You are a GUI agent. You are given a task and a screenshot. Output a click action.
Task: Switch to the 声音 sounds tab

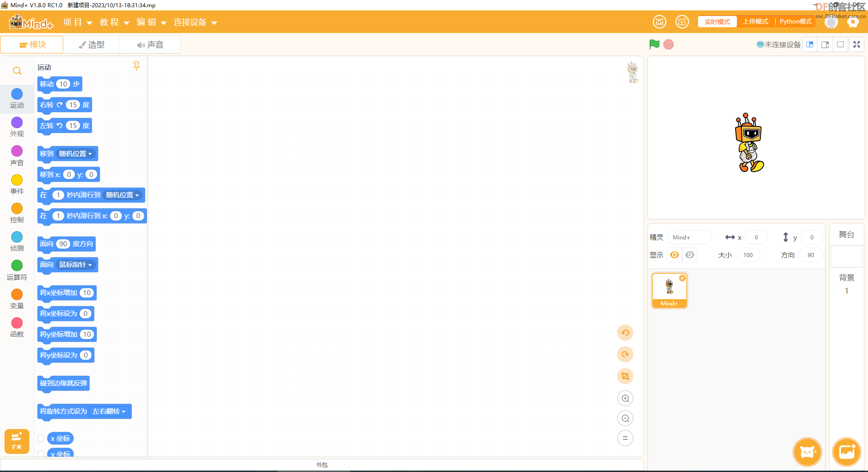click(x=150, y=45)
